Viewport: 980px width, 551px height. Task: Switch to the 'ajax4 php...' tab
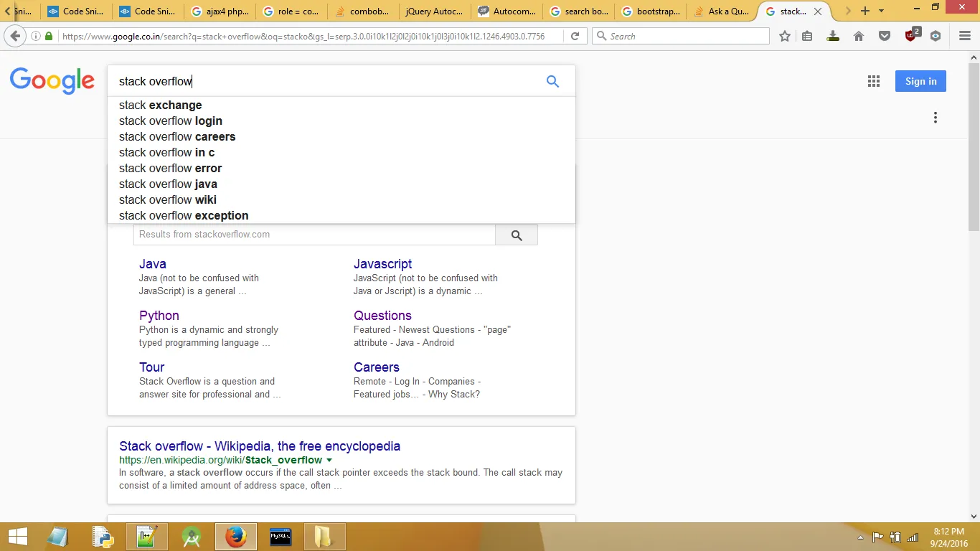pos(220,11)
